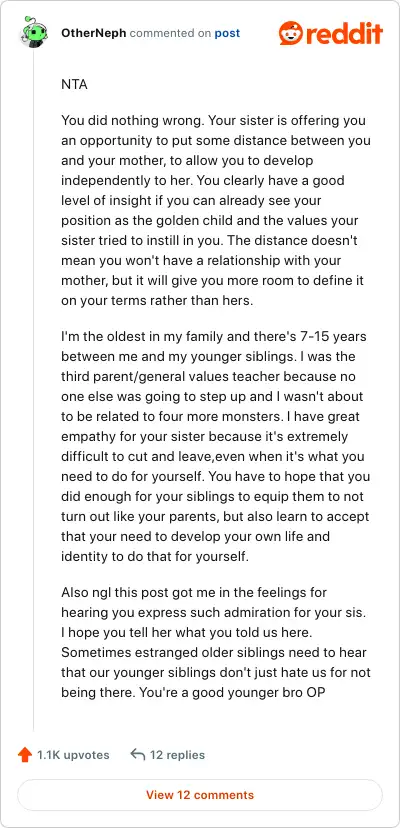This screenshot has width=400, height=828.
Task: Click the line "Sometimes estranged older siblings need to hear"
Action: [214, 652]
